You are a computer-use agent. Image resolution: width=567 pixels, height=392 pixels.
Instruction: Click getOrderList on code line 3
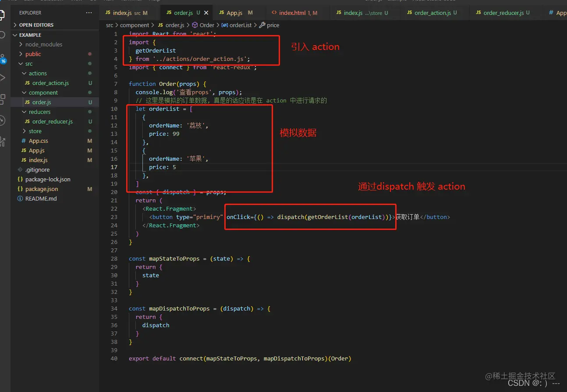tap(156, 50)
